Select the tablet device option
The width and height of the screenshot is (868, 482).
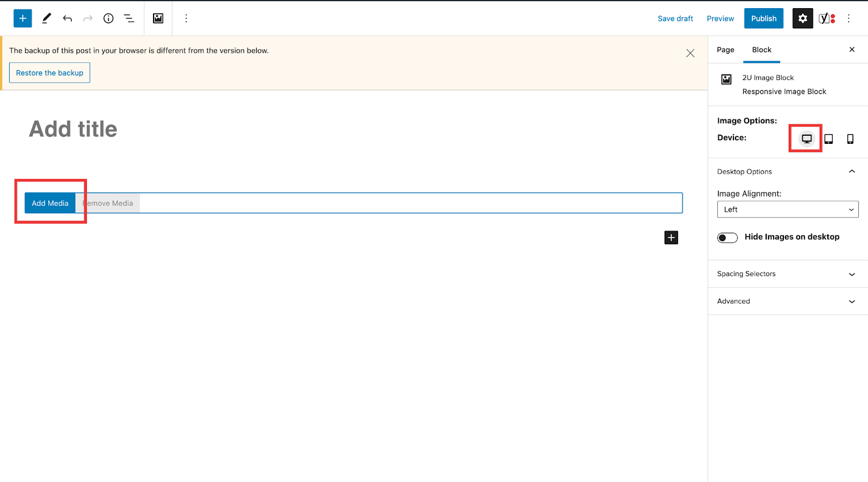[x=828, y=139]
